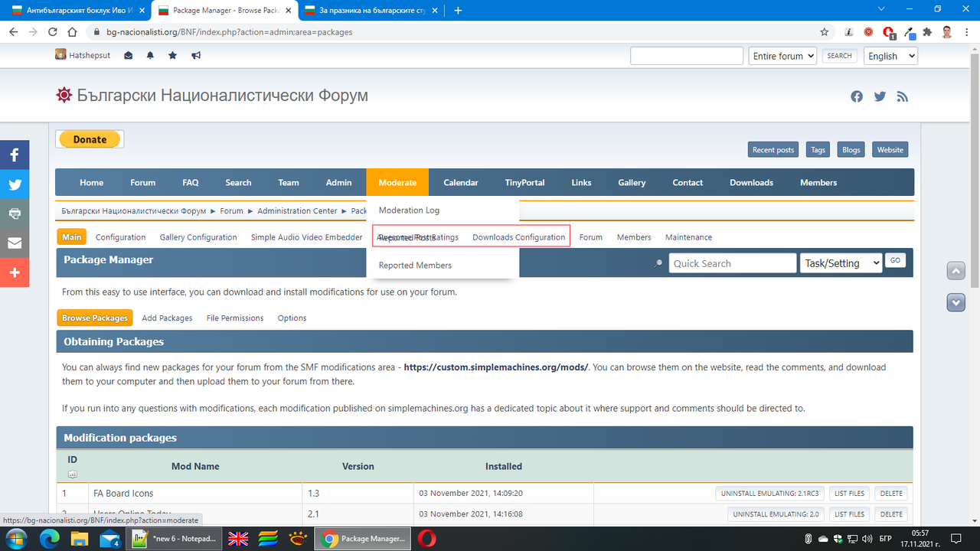Click the Downloads Configuration tab

pos(519,237)
